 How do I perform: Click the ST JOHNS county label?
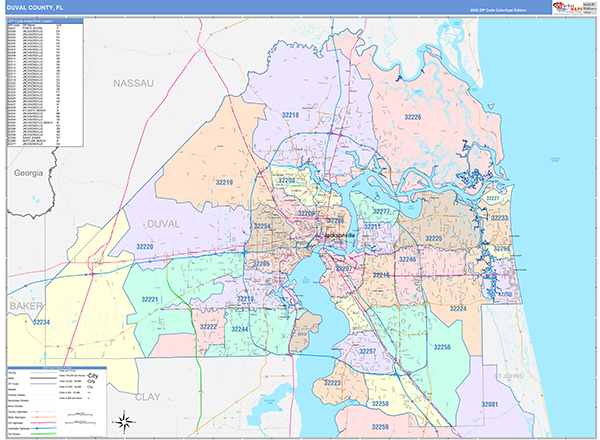tap(508, 376)
